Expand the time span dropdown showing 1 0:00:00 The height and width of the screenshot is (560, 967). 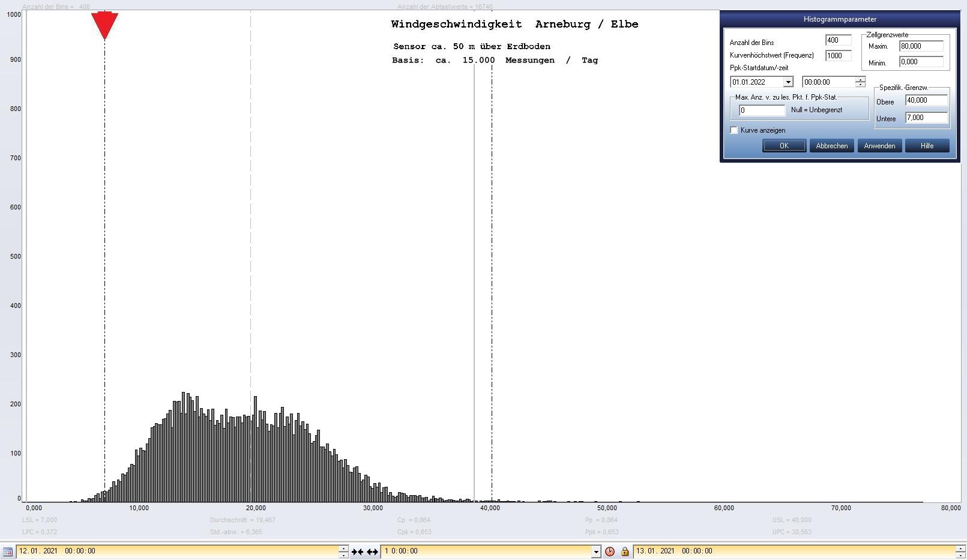point(595,552)
